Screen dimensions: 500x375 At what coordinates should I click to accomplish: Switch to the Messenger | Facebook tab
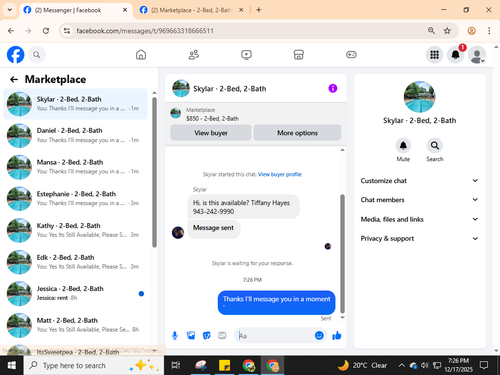coord(76,10)
